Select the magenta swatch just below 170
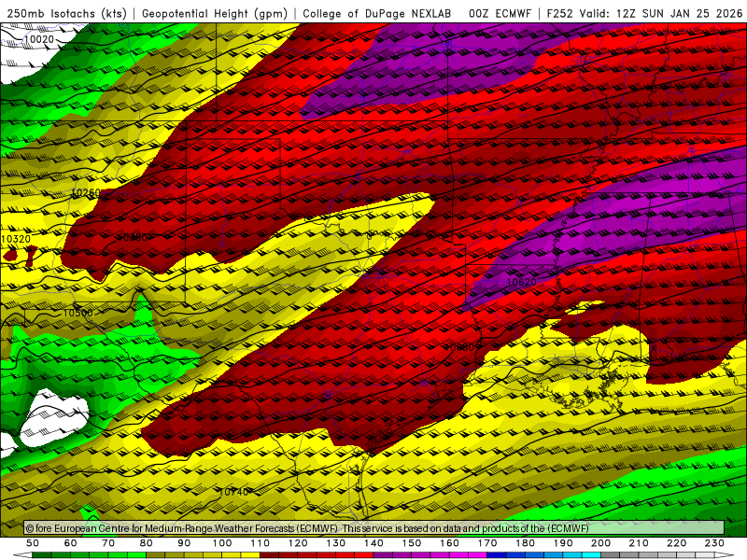 [x=477, y=555]
